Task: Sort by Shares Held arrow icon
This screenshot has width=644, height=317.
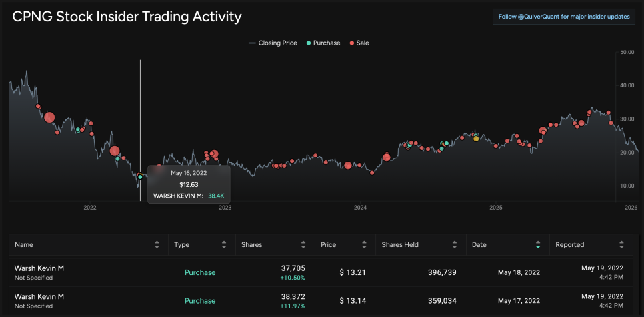Action: 455,244
